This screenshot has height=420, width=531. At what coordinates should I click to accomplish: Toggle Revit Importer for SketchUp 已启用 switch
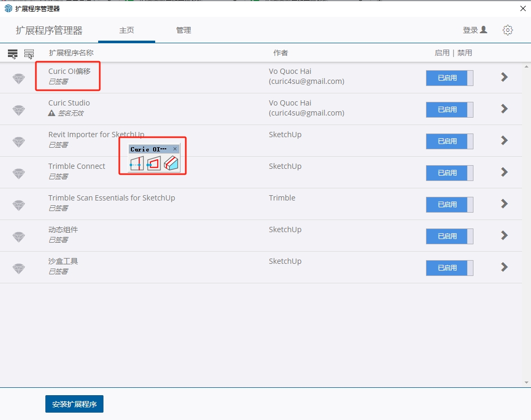click(x=449, y=141)
